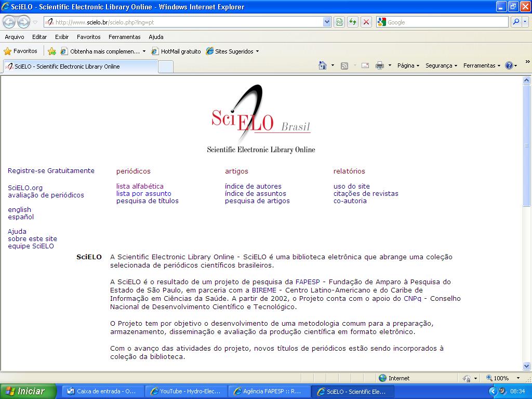Click the blank new tab button
This screenshot has height=399, width=532.
166,67
